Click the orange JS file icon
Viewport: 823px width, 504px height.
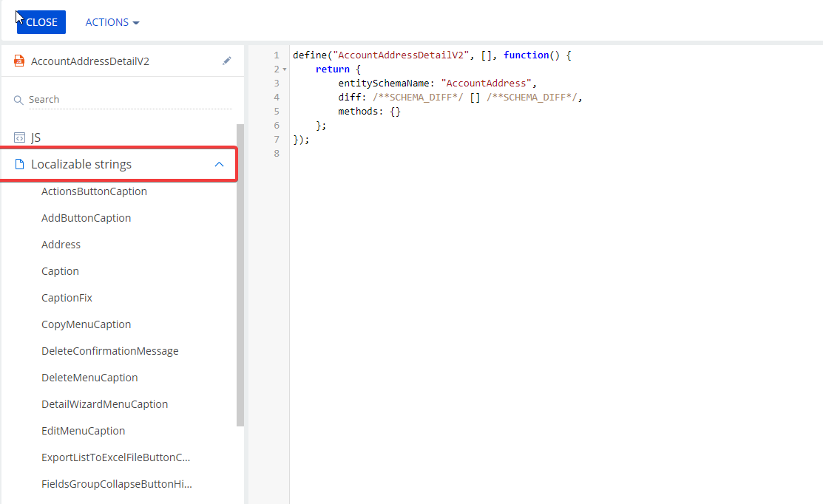(x=19, y=61)
